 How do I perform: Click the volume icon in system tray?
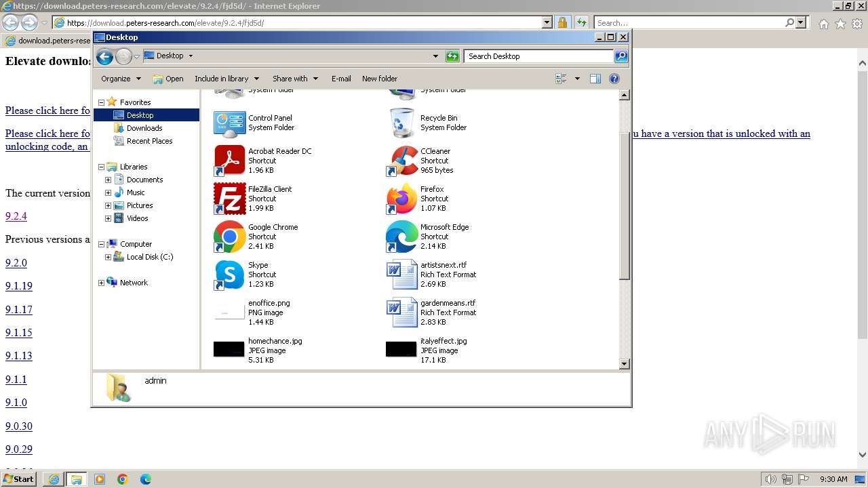click(x=771, y=479)
